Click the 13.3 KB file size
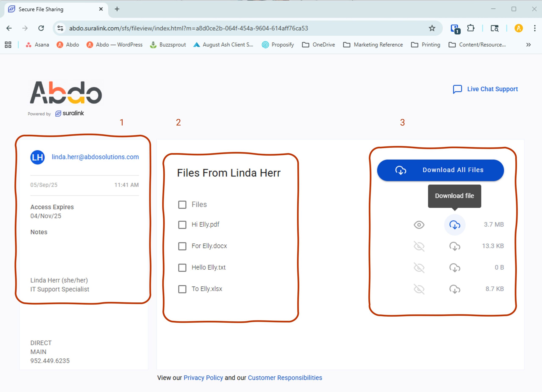 click(493, 246)
